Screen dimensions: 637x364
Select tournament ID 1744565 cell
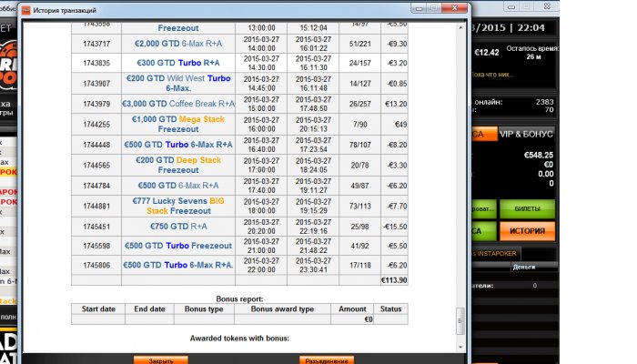96,165
